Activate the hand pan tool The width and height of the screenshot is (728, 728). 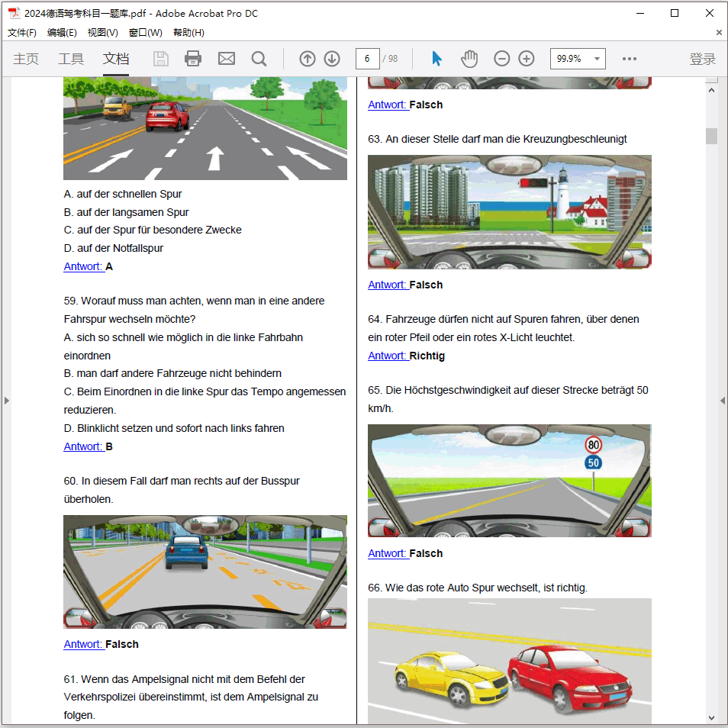469,59
